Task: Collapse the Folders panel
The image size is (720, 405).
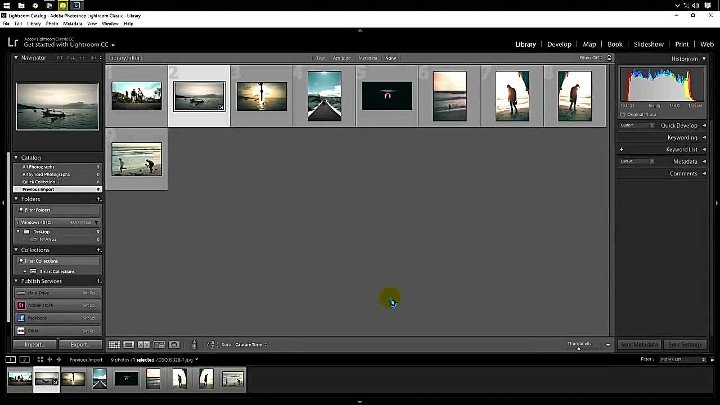Action: pyautogui.click(x=16, y=199)
